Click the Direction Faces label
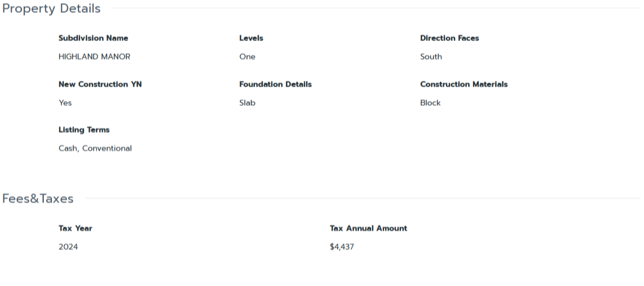This screenshot has height=286, width=644. pyautogui.click(x=449, y=38)
